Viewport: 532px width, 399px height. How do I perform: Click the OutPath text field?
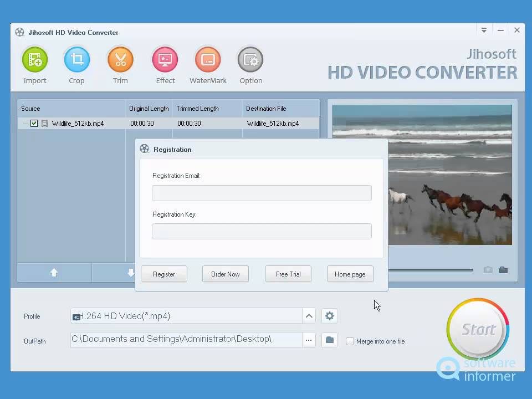point(186,340)
